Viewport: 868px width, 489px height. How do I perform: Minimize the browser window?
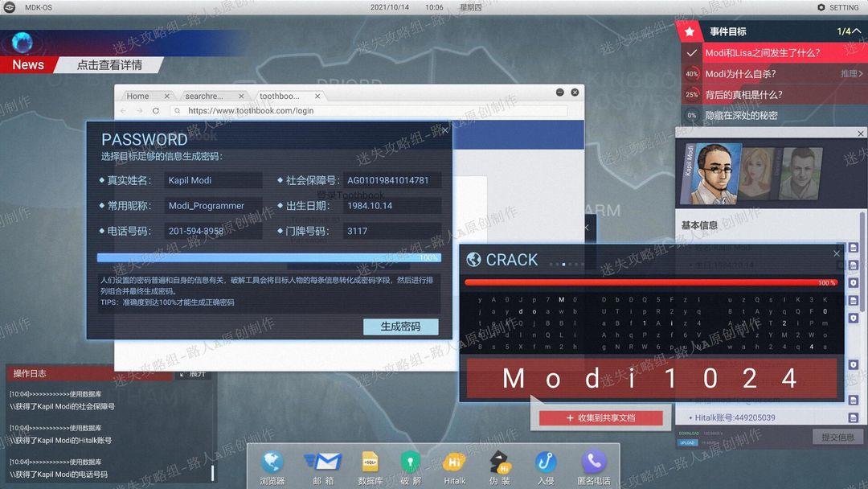(559, 92)
